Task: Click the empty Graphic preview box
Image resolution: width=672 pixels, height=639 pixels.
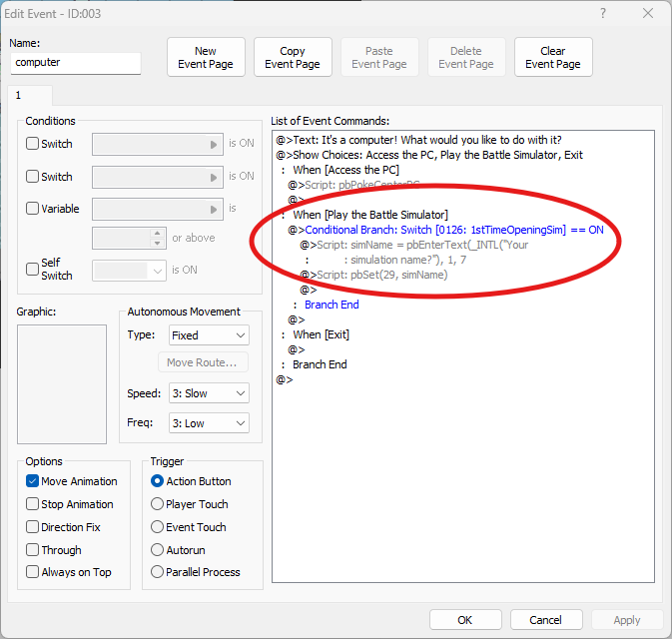Action: coord(62,383)
